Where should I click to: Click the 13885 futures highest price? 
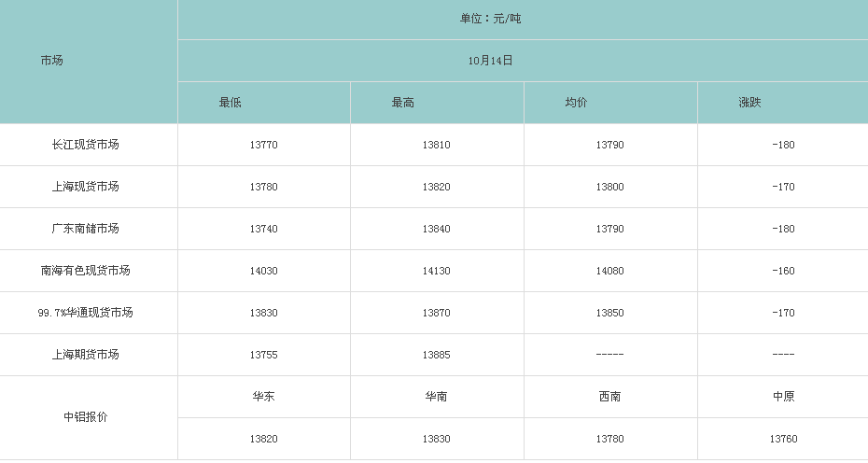436,355
